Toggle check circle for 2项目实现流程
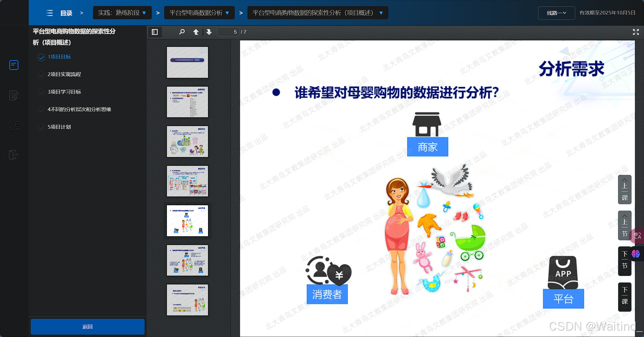The image size is (644, 337). [x=41, y=75]
